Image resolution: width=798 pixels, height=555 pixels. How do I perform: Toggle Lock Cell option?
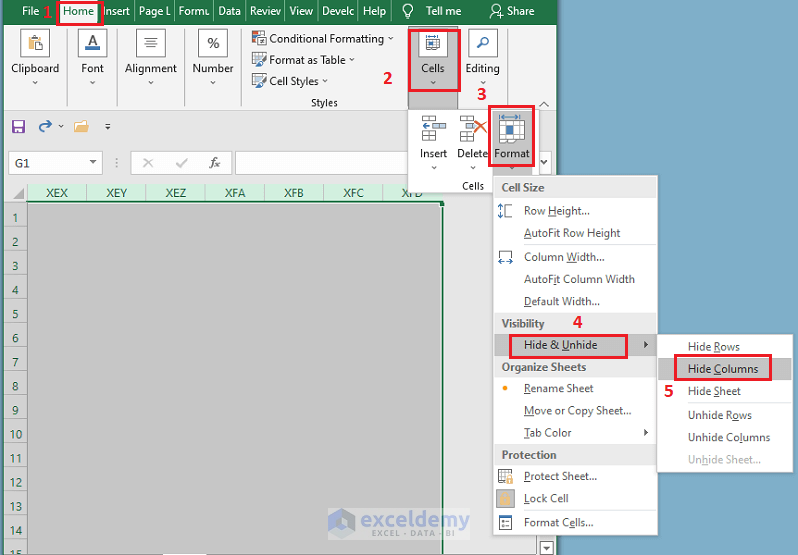click(576, 499)
